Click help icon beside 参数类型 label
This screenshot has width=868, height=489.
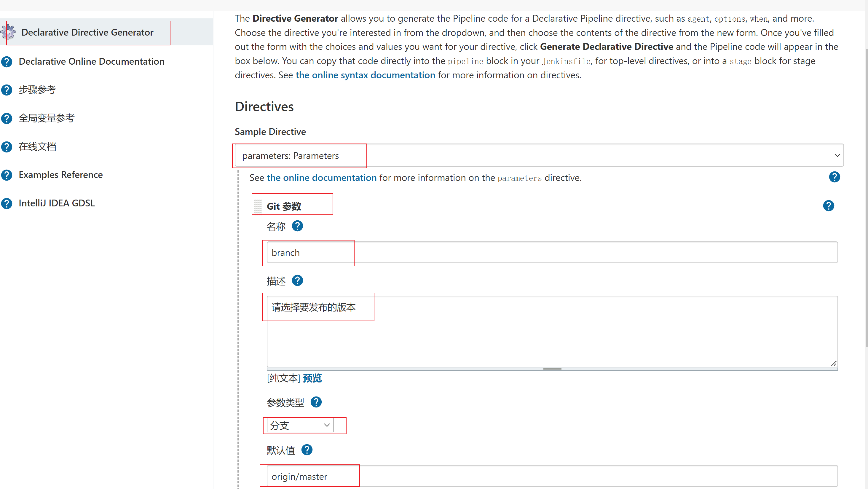(316, 402)
